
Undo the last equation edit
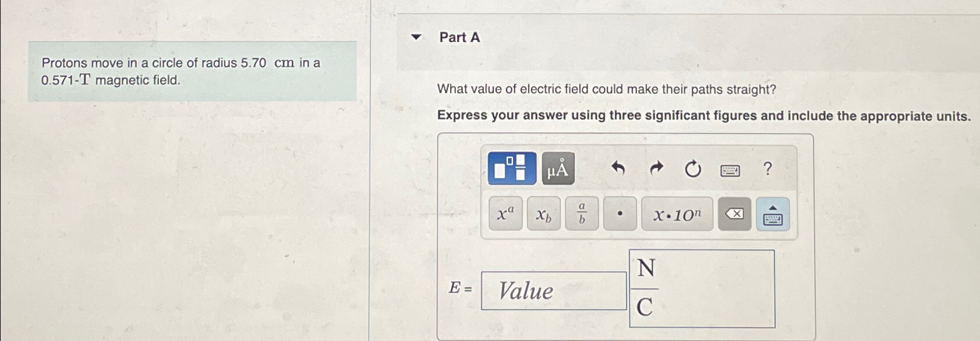618,169
